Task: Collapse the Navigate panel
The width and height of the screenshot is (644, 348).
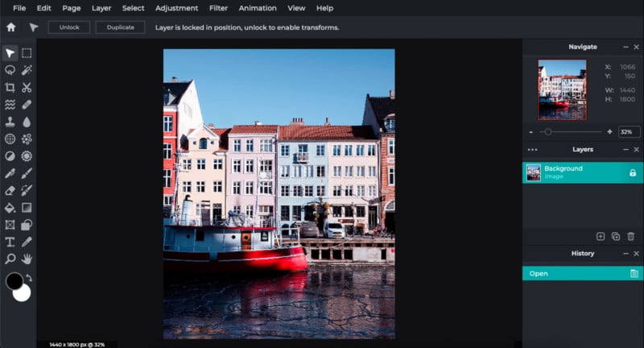Action: click(625, 47)
